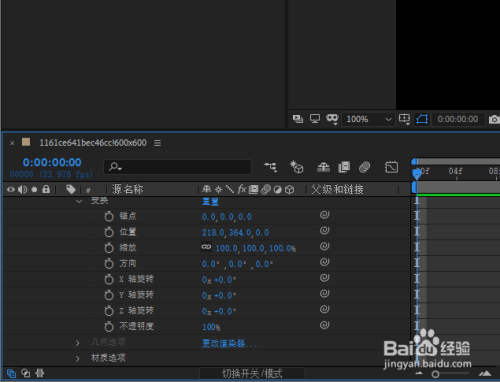Image resolution: width=500 pixels, height=382 pixels.
Task: Toggle the in/out/duration pane
Action: 40,373
